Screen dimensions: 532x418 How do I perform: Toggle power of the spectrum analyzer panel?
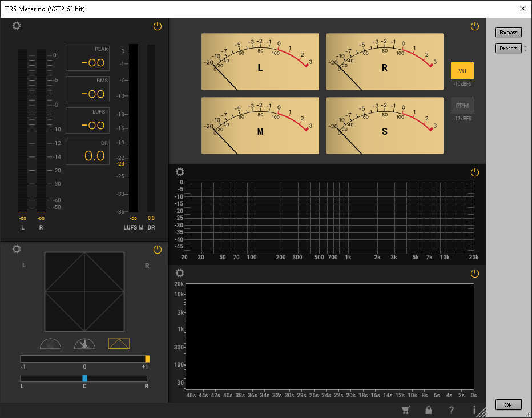[x=474, y=172]
